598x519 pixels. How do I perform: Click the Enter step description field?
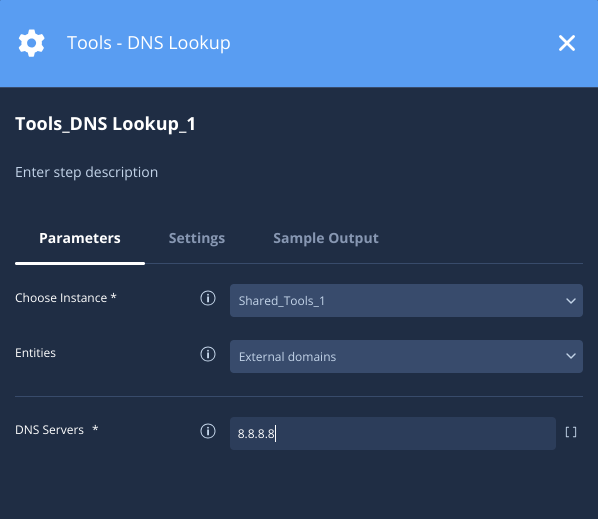87,172
